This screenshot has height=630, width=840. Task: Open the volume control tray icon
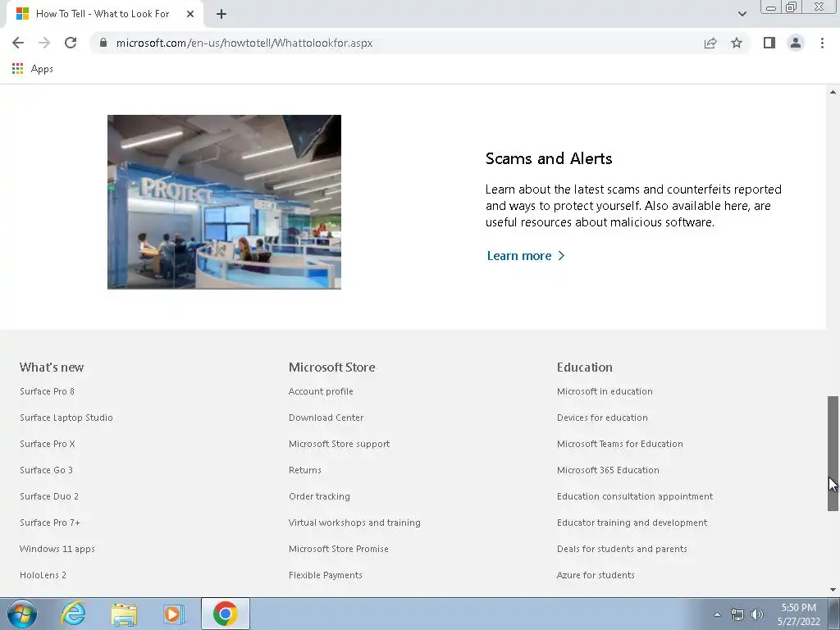pyautogui.click(x=757, y=614)
